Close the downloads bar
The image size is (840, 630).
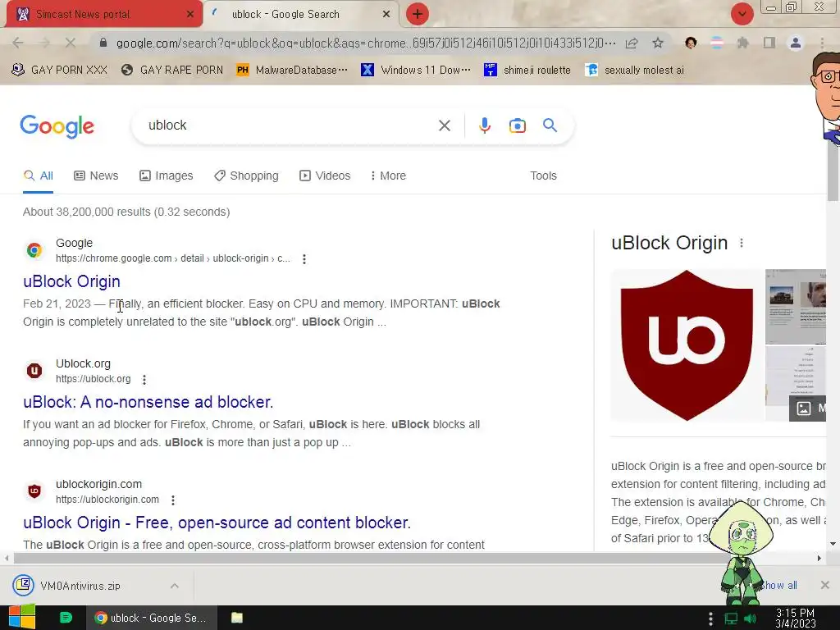[x=825, y=585]
